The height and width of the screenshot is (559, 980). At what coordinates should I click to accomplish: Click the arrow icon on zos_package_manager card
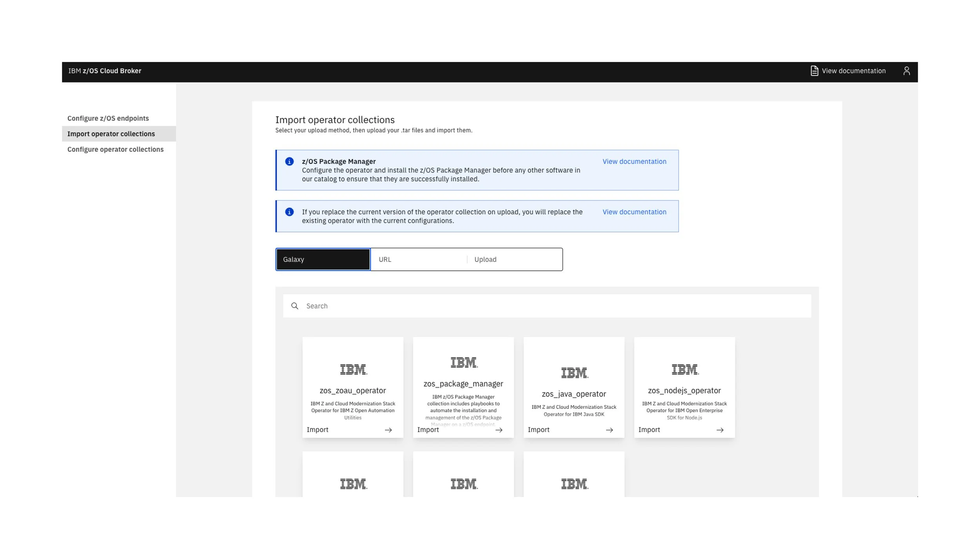[499, 430]
